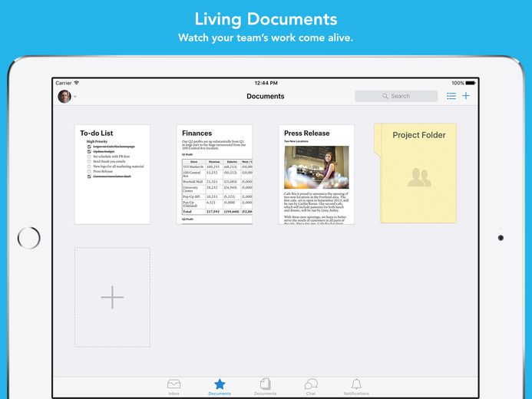Image resolution: width=532 pixels, height=399 pixels.
Task: Tap the battery icon in the status bar
Action: 471,83
